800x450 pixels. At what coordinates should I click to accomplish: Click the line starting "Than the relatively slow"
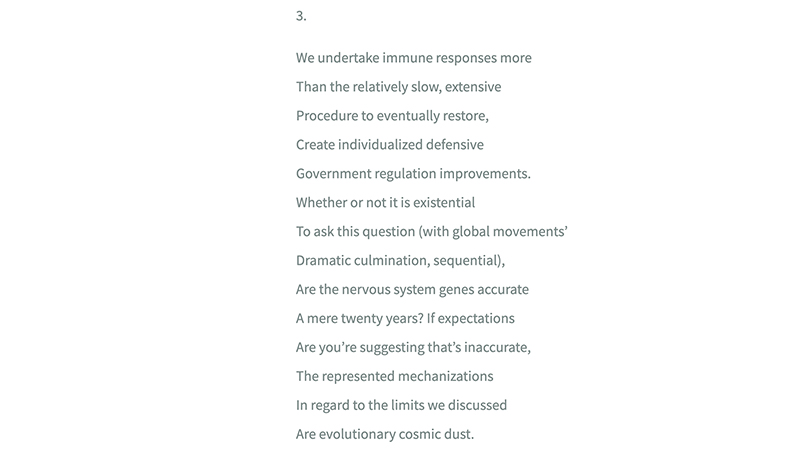click(398, 87)
